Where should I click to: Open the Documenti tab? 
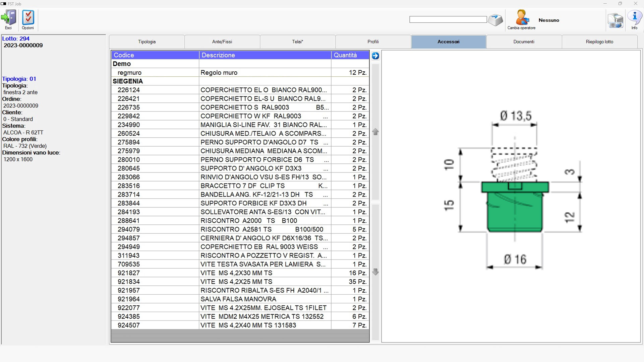524,42
